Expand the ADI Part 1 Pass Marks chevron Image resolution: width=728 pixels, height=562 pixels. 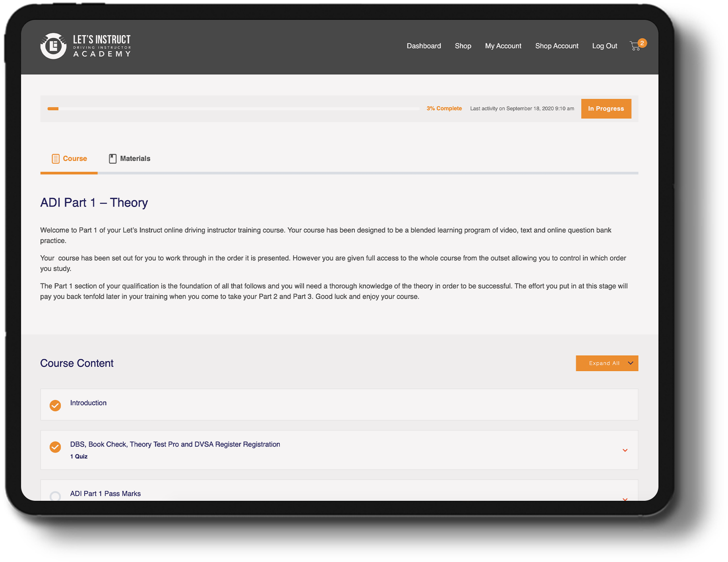(625, 498)
